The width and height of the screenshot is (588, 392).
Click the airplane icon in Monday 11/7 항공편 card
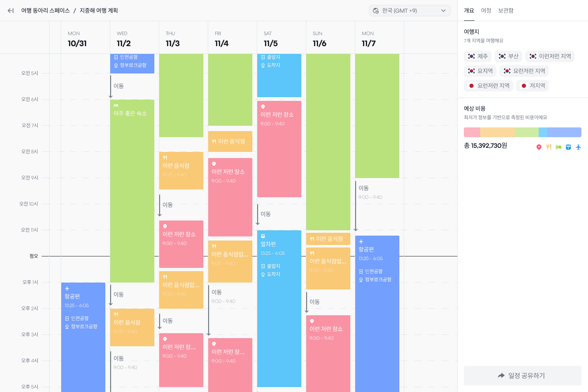(x=361, y=241)
